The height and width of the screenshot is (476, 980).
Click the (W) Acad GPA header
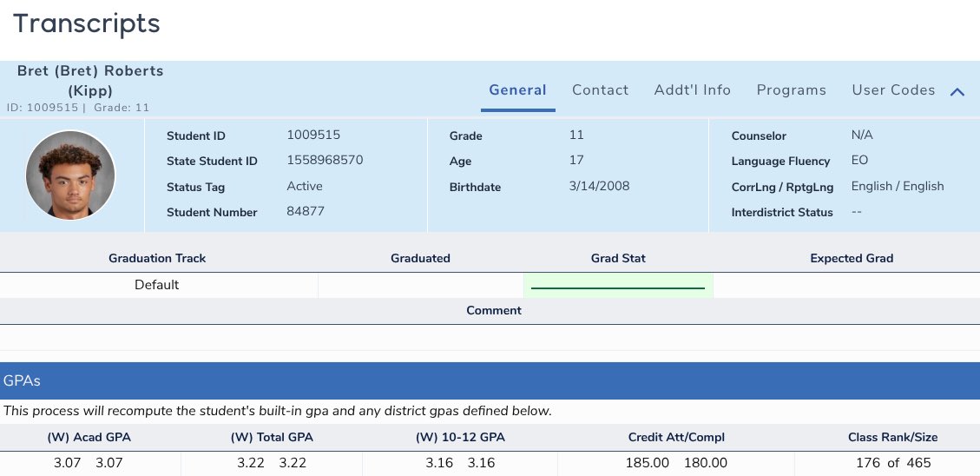89,437
